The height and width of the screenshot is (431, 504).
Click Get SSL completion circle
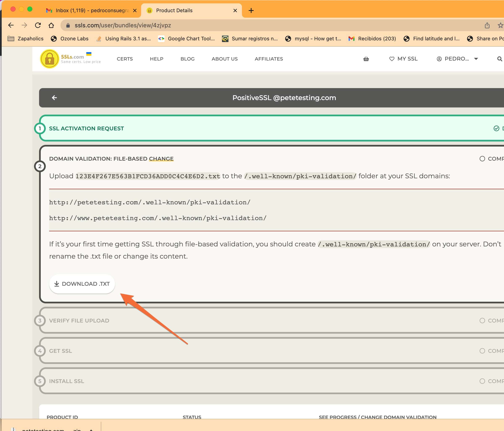tap(482, 351)
